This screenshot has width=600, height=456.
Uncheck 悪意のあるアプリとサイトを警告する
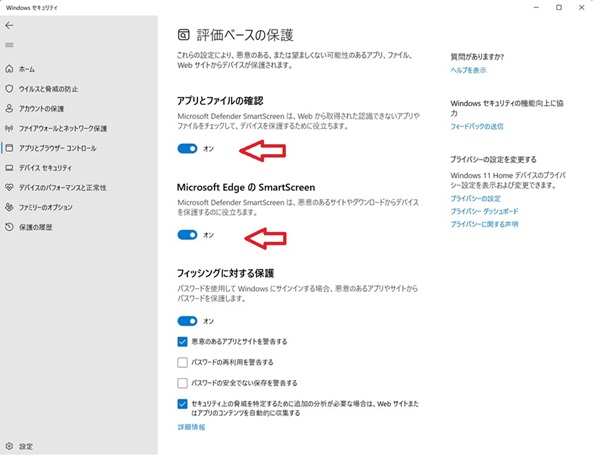point(182,342)
